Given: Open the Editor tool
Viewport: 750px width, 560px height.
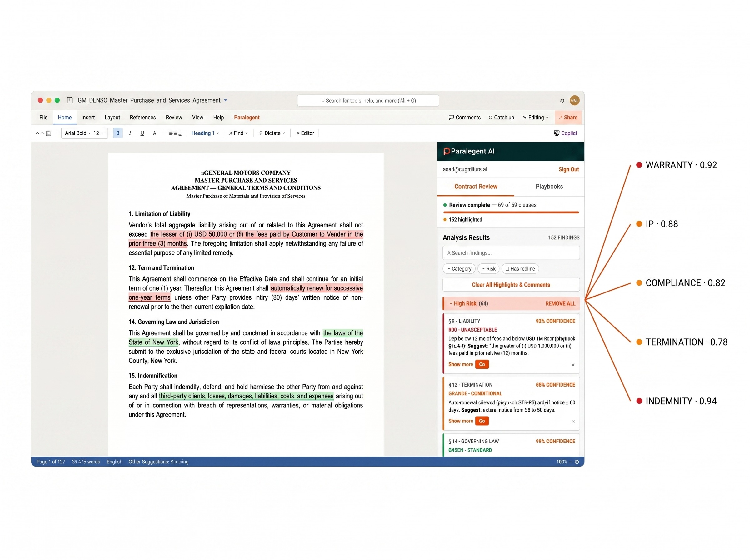Looking at the screenshot, I should [x=305, y=133].
